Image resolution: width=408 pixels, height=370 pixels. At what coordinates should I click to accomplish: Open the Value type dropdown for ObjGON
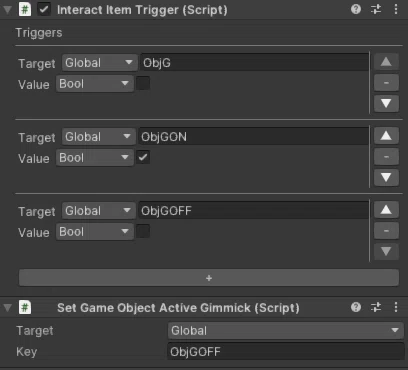pos(95,158)
